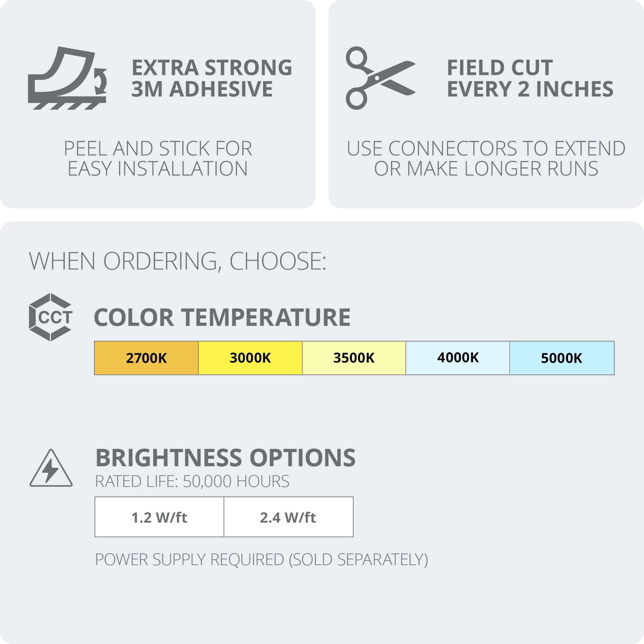644x644 pixels.
Task: Click the Peel and Stick installation text
Action: (158, 158)
